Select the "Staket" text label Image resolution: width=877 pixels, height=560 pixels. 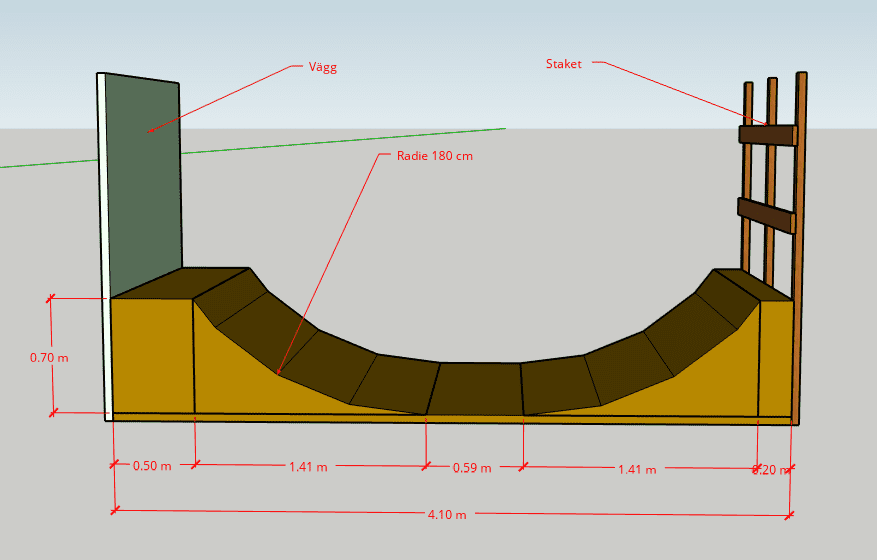(x=563, y=64)
